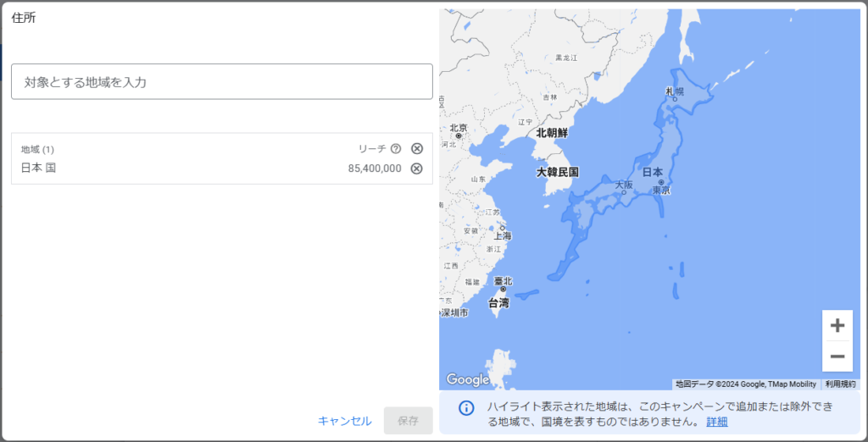The height and width of the screenshot is (442, 868).
Task: Click the Tokyo city marker on map
Action: point(660,182)
